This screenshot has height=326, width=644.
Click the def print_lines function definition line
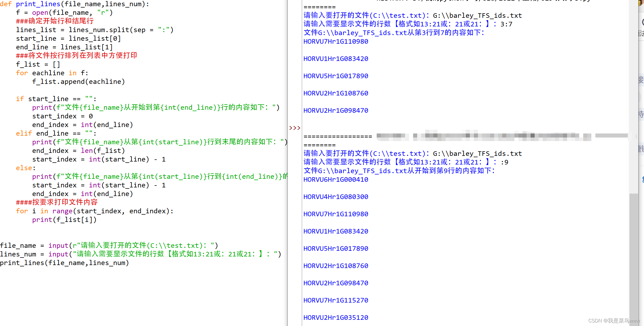(x=74, y=4)
